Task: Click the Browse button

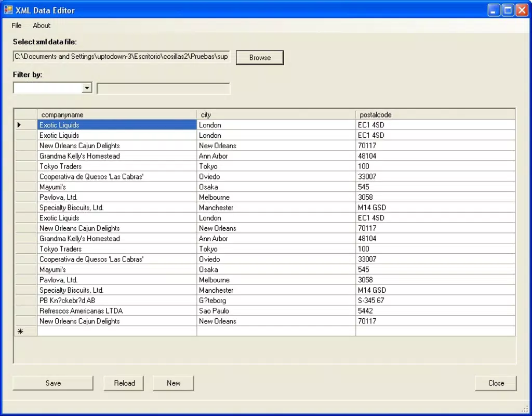Action: point(260,58)
